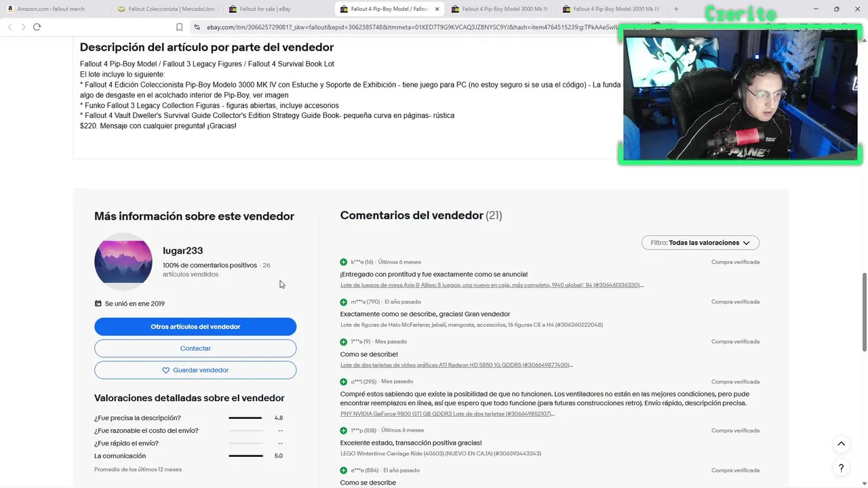Click Otros artículos del vendedor button

point(195,327)
